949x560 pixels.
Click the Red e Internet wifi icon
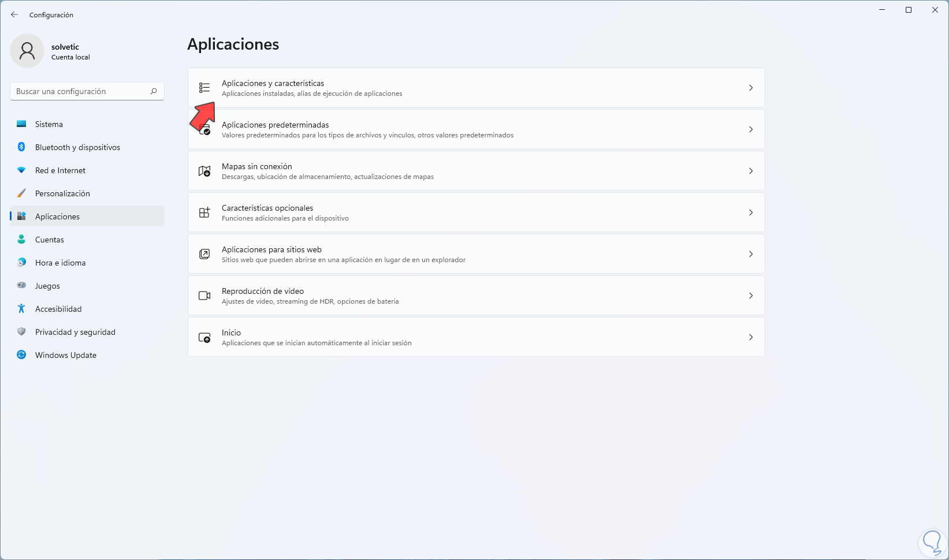click(21, 170)
